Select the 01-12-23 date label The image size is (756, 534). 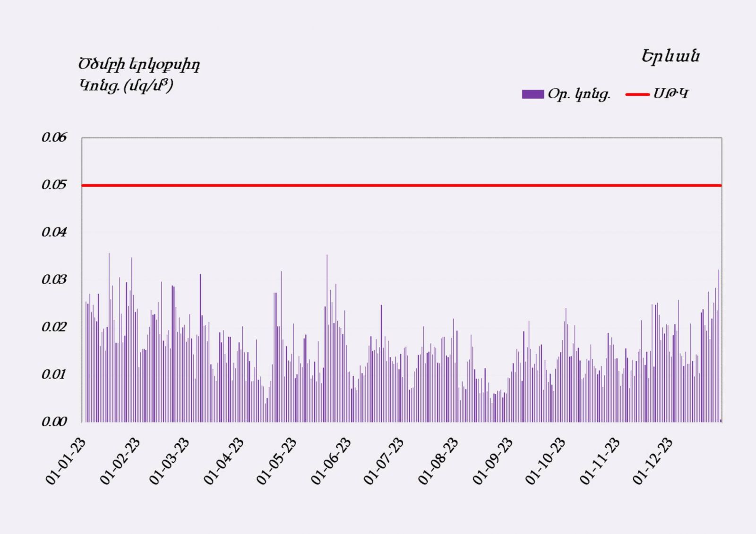tap(653, 461)
